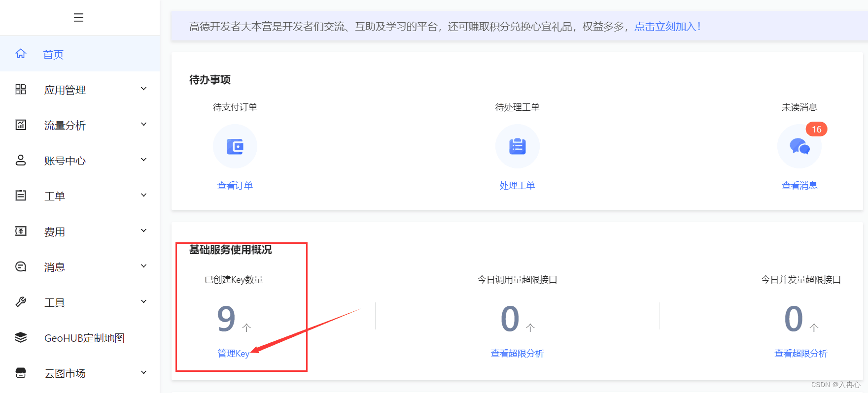Open the 工具 sidebar menu item
The image size is (868, 393).
pyautogui.click(x=80, y=302)
